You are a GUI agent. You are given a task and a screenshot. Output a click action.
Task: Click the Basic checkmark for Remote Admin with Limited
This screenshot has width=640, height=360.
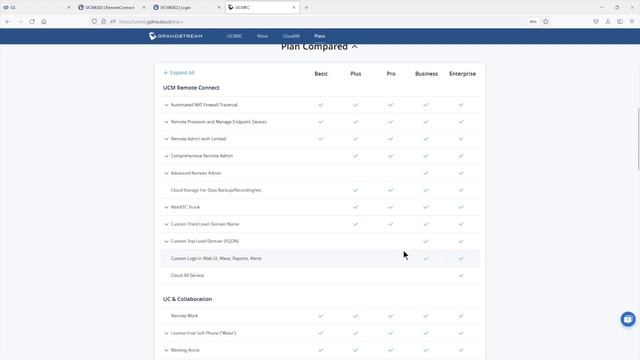click(320, 139)
